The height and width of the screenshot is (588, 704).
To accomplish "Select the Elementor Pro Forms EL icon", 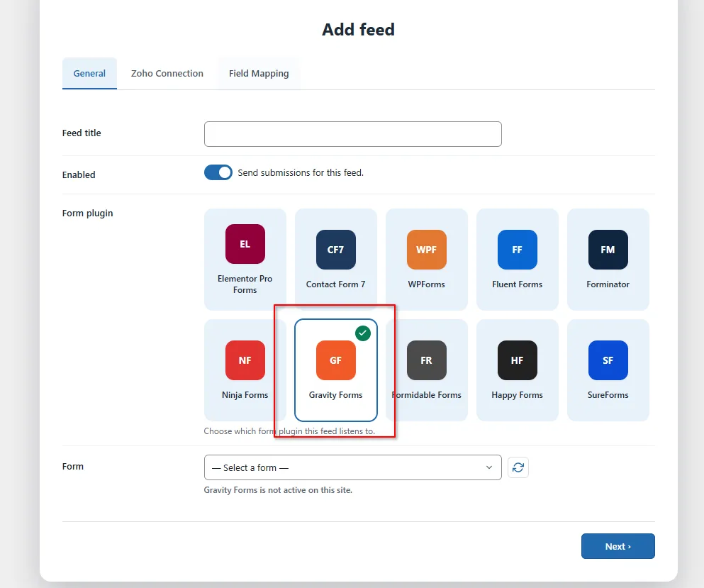I will tap(245, 244).
